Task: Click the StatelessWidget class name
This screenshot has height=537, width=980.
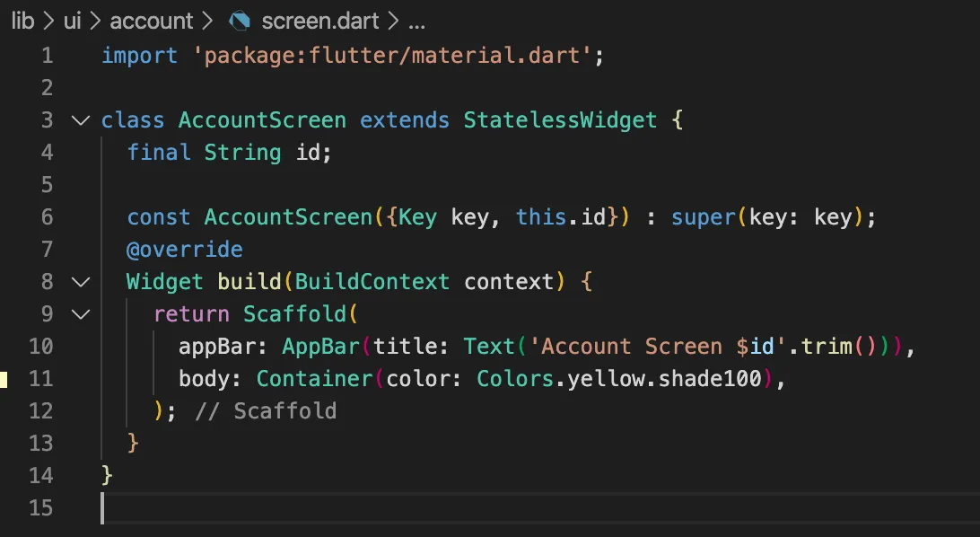Action: [560, 120]
